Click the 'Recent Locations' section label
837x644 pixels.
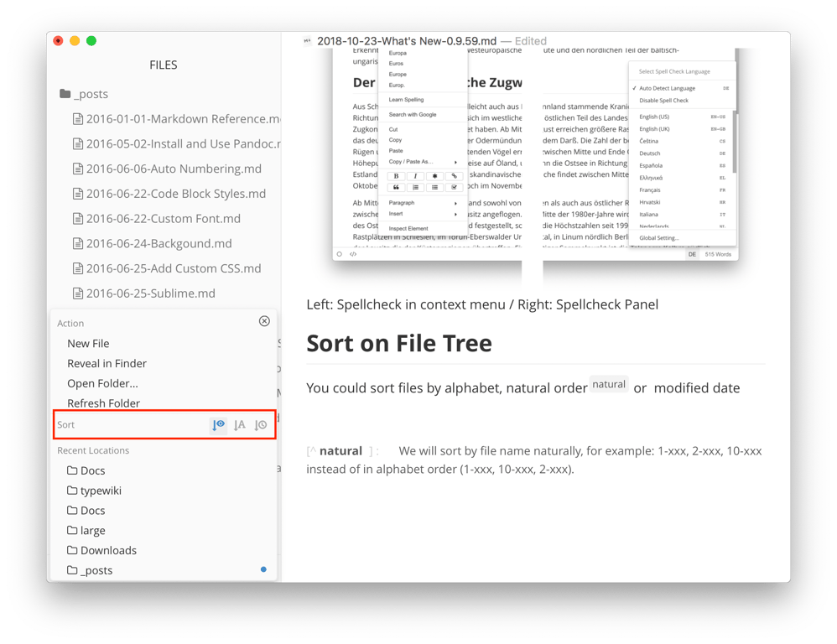click(x=93, y=450)
